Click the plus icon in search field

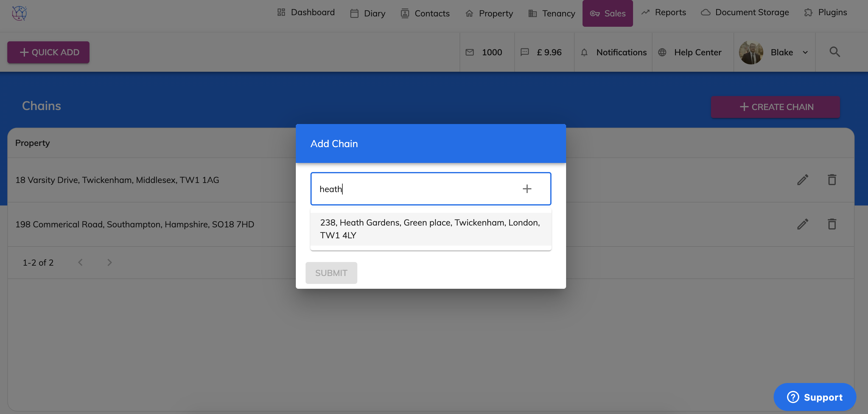[527, 189]
